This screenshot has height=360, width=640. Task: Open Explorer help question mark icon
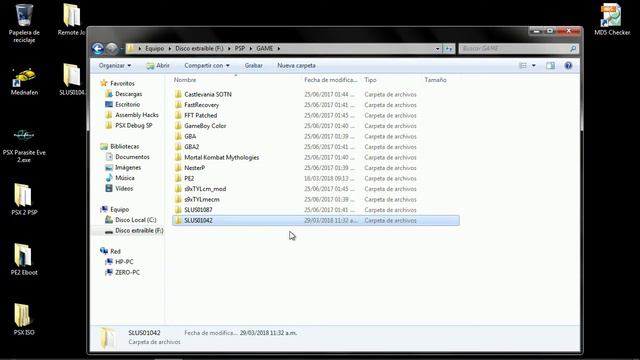point(568,65)
